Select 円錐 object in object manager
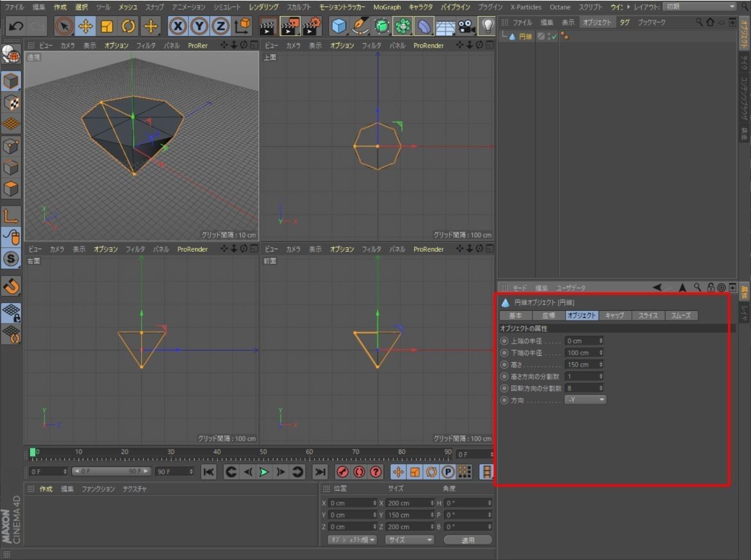The height and width of the screenshot is (560, 751). tap(525, 37)
